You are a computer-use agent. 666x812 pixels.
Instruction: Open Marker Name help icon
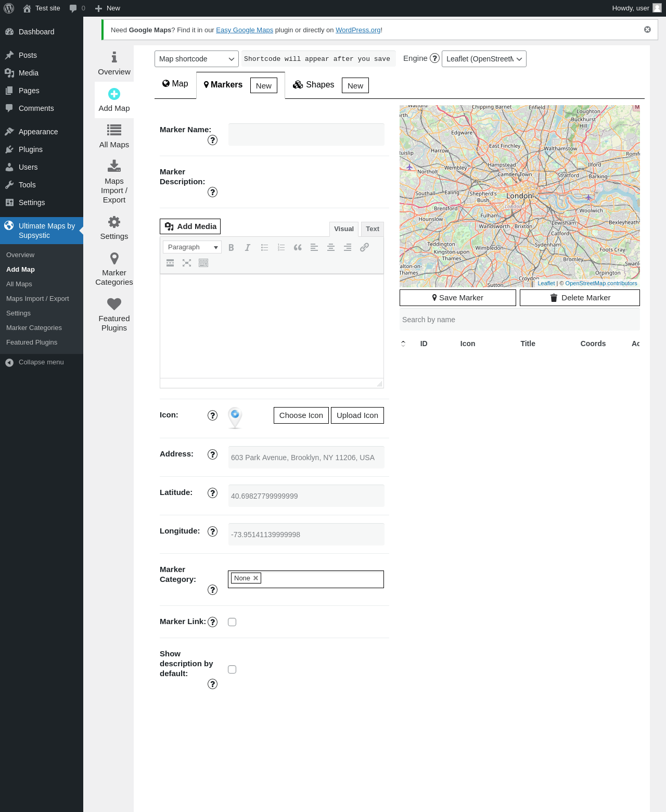point(212,140)
